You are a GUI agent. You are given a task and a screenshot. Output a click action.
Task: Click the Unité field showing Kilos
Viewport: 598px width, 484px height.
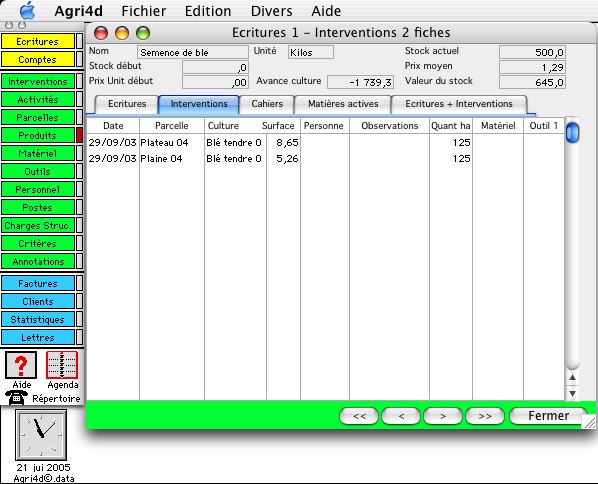pos(311,52)
